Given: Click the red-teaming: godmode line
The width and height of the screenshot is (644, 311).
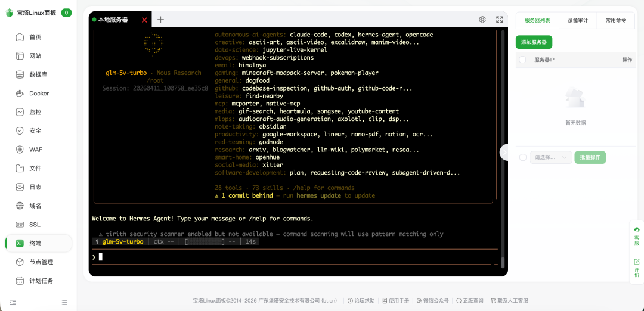Looking at the screenshot, I should pyautogui.click(x=249, y=142).
